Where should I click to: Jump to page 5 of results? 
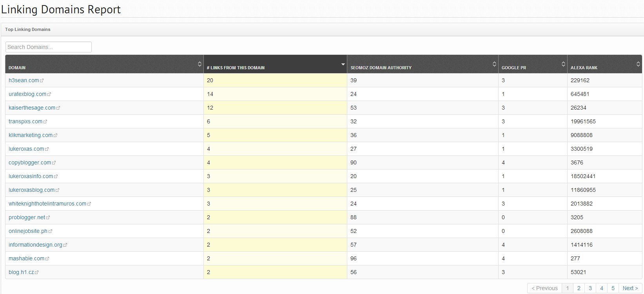tap(613, 288)
